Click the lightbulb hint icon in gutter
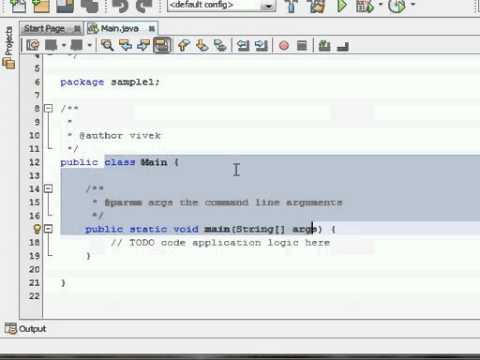The height and width of the screenshot is (360, 480). click(x=37, y=229)
